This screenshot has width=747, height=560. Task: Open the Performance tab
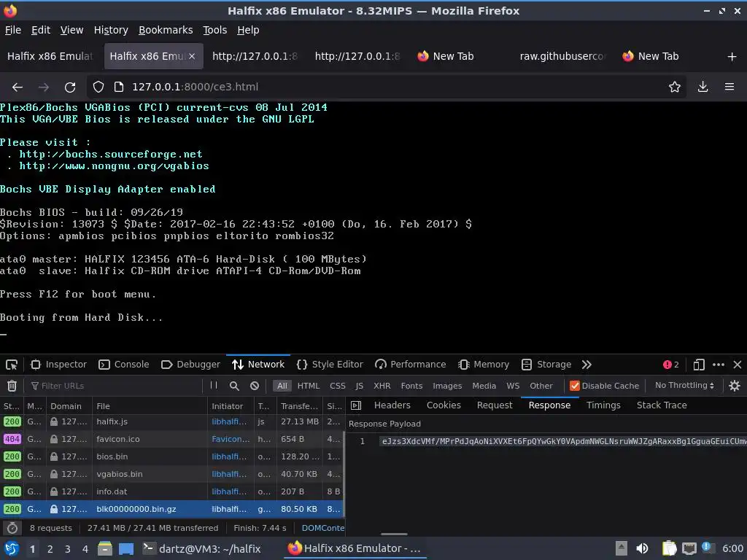coord(410,365)
